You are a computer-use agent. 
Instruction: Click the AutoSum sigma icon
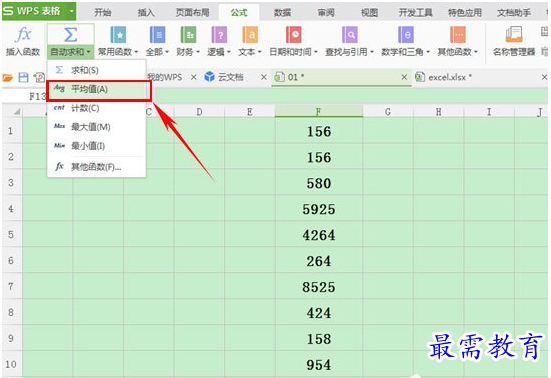point(71,35)
